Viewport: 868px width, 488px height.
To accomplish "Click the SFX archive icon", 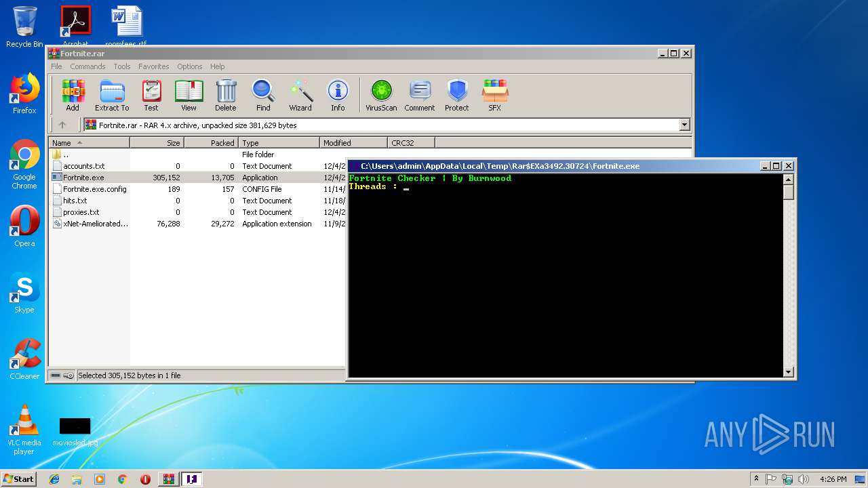I will click(x=495, y=96).
